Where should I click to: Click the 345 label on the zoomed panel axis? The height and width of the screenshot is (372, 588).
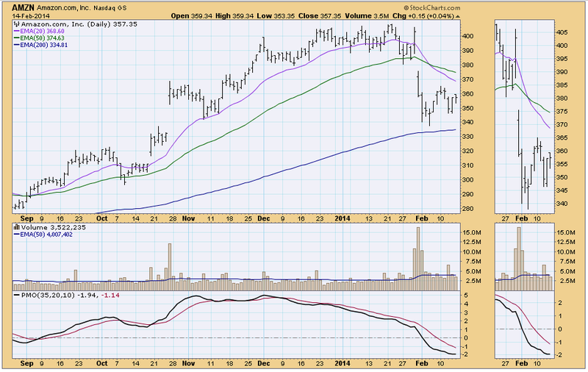point(562,190)
